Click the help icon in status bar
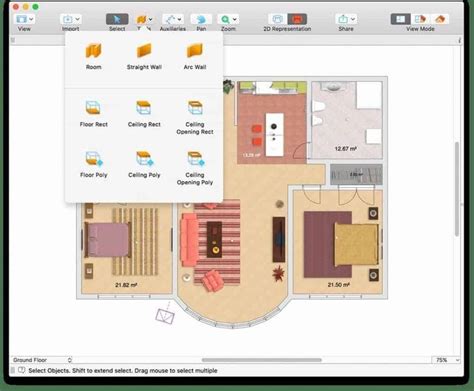Image resolution: width=474 pixels, height=391 pixels. [21, 370]
